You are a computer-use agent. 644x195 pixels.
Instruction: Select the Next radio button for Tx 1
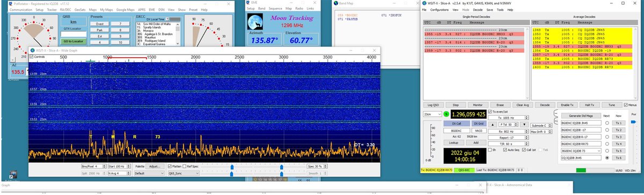click(607, 123)
